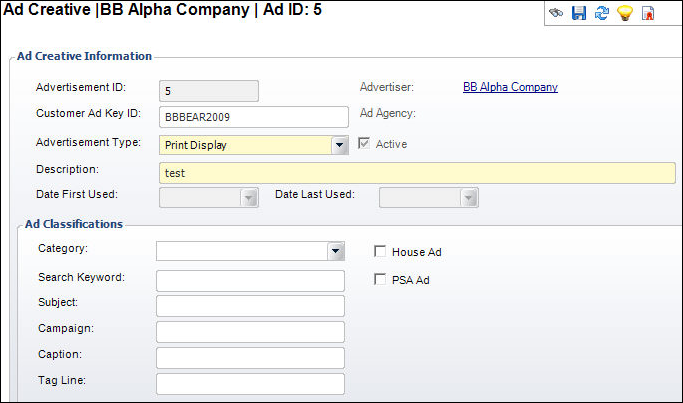The image size is (683, 403).
Task: Open the lightbulb help tip icon
Action: [625, 13]
